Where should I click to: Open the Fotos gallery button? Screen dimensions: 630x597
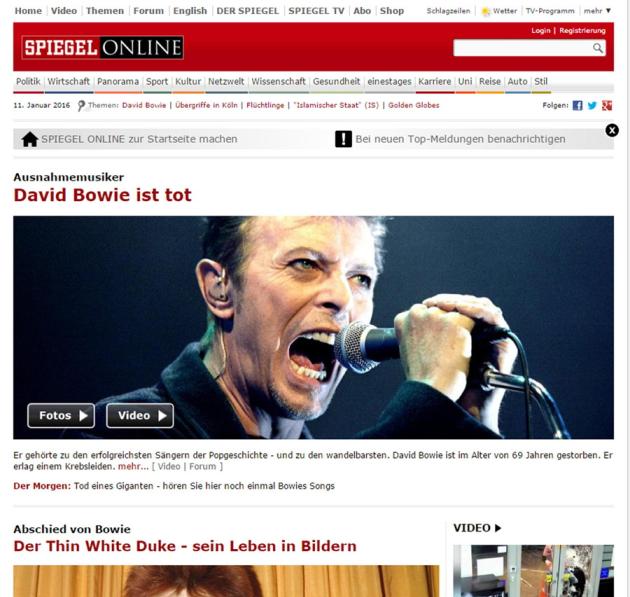(x=61, y=415)
